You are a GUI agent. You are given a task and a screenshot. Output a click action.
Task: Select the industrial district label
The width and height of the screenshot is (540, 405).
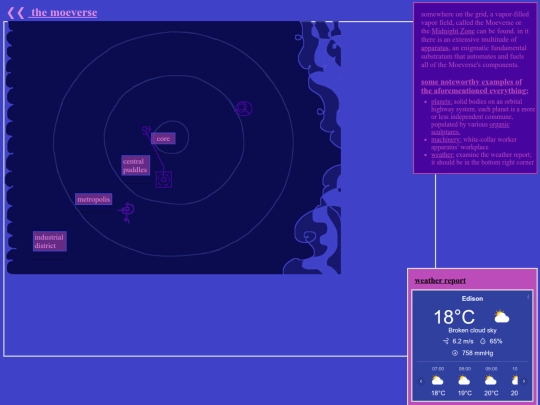(x=50, y=241)
